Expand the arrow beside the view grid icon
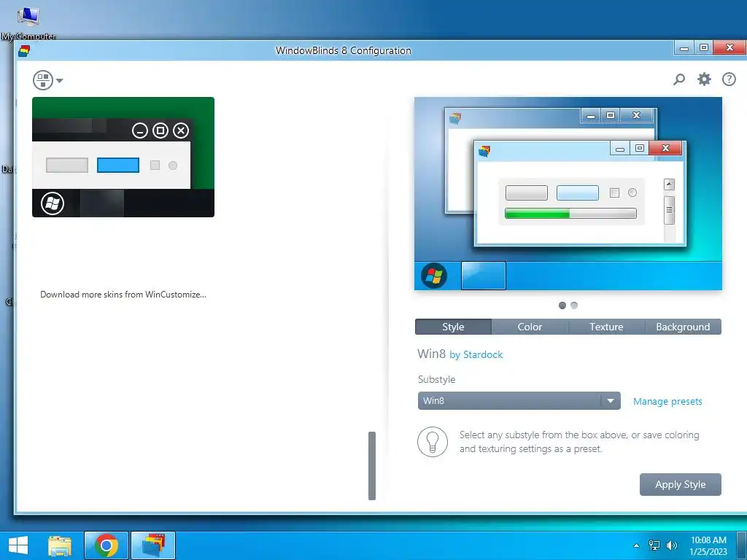Screen dimensions: 747x560 click(x=60, y=80)
